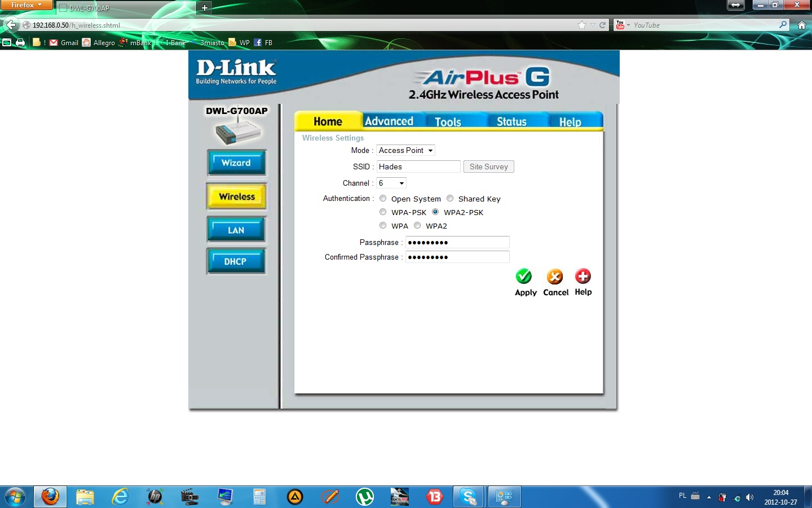This screenshot has width=812, height=508.
Task: Launch Internet Explorer from the taskbar
Action: tap(120, 497)
